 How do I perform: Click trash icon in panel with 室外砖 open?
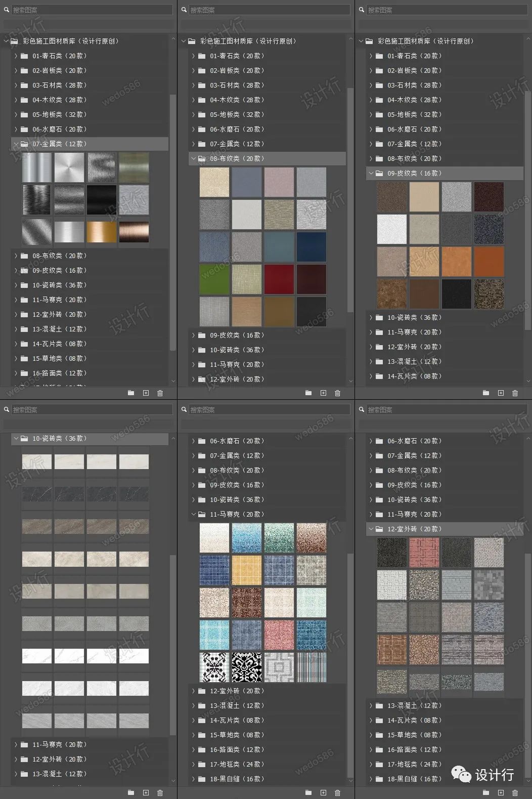click(x=515, y=792)
